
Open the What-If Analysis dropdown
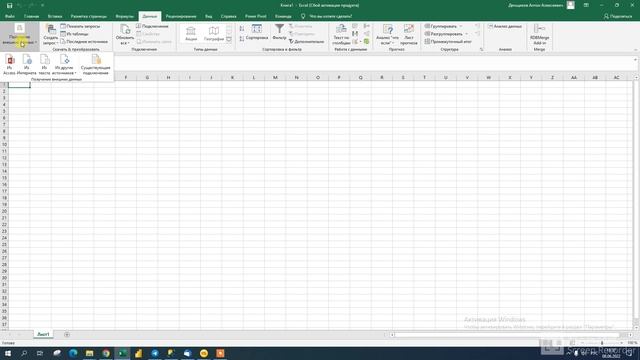coord(387,34)
